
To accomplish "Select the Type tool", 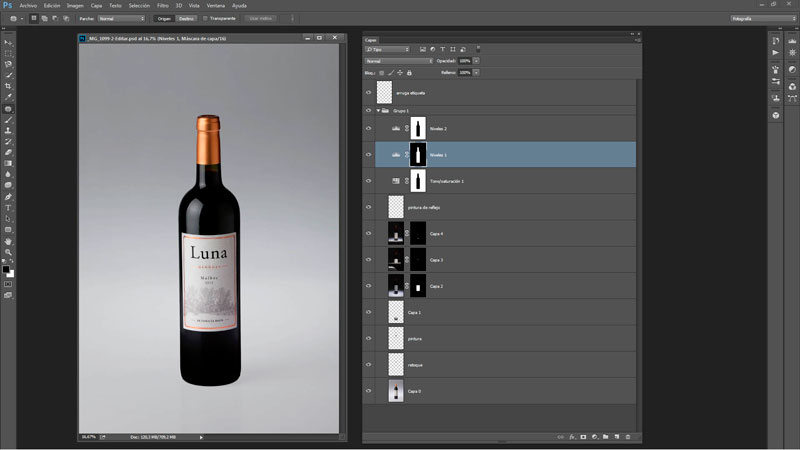I will [8, 208].
